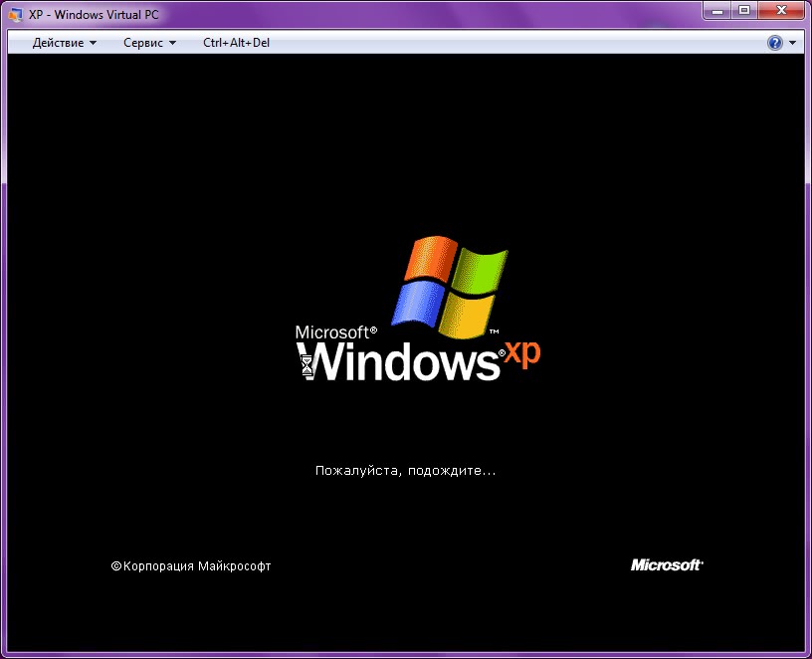
Task: Click the Windows Virtual PC title bar icon
Action: pos(15,14)
